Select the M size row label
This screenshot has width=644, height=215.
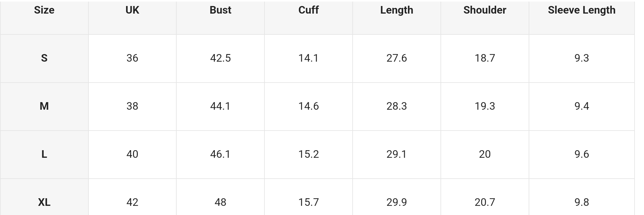coord(44,106)
